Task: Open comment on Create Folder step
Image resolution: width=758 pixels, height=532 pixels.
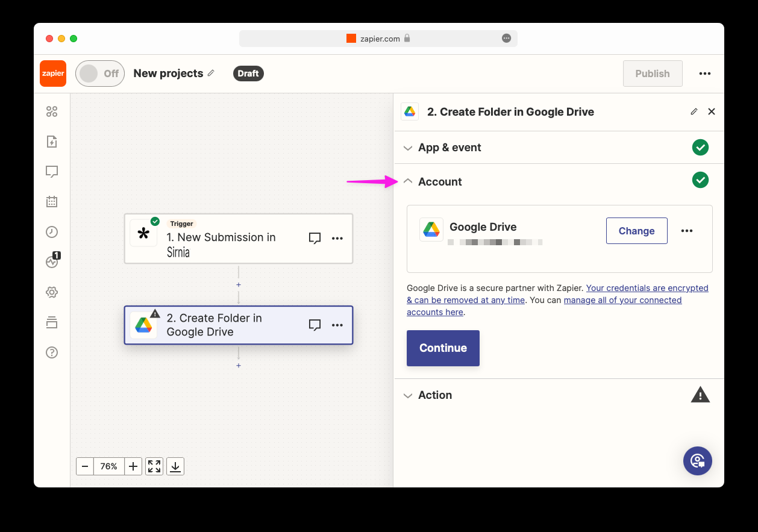Action: tap(315, 325)
